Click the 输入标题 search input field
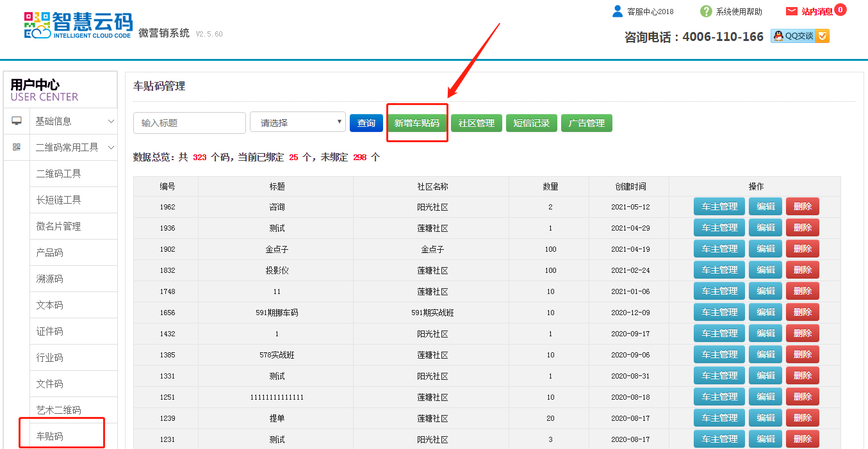The height and width of the screenshot is (449, 868). click(x=190, y=123)
